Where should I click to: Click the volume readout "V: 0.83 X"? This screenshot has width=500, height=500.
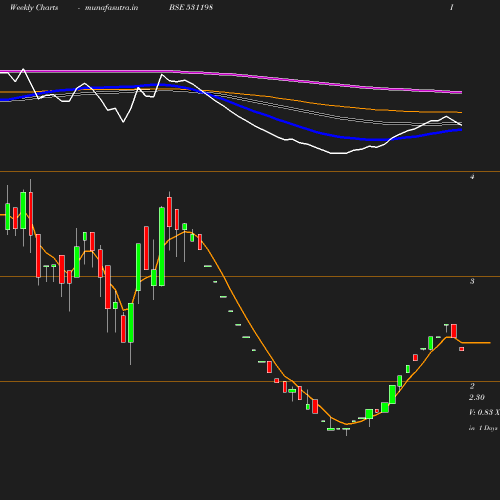click(484, 412)
